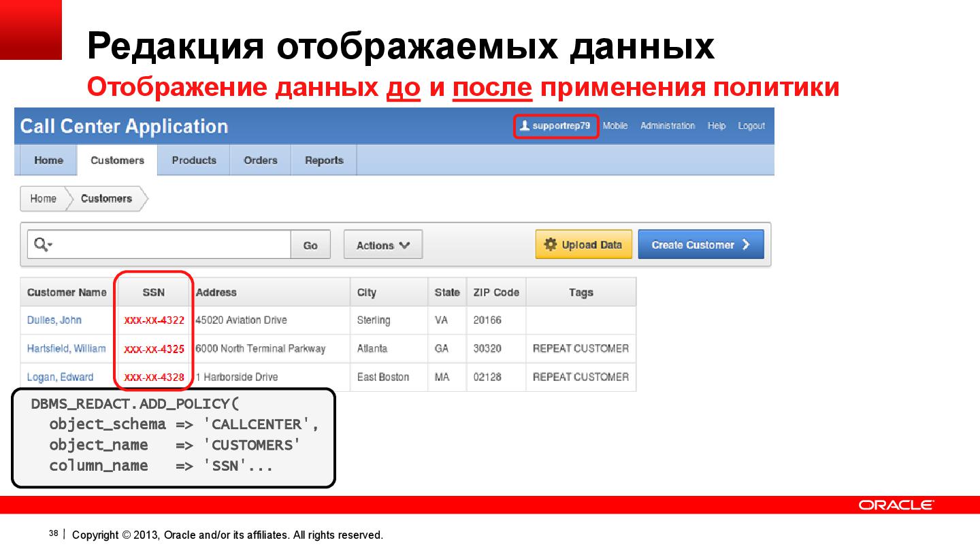This screenshot has height=551, width=980.
Task: Click Logout in the top bar
Action: pos(751,126)
